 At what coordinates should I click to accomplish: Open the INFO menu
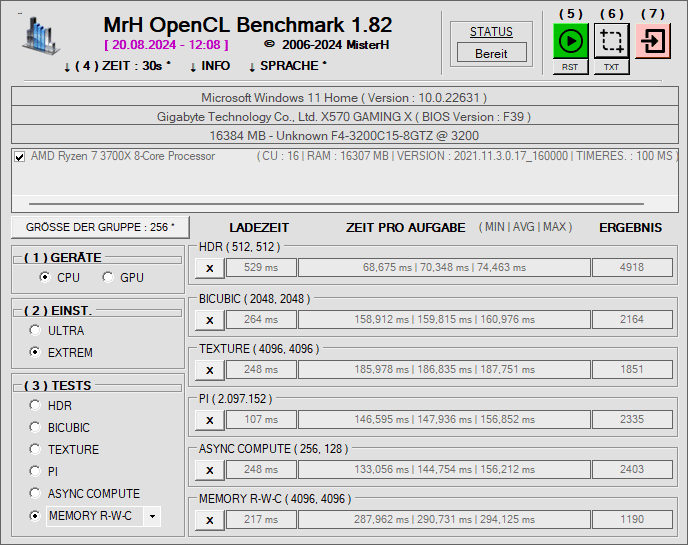[210, 66]
